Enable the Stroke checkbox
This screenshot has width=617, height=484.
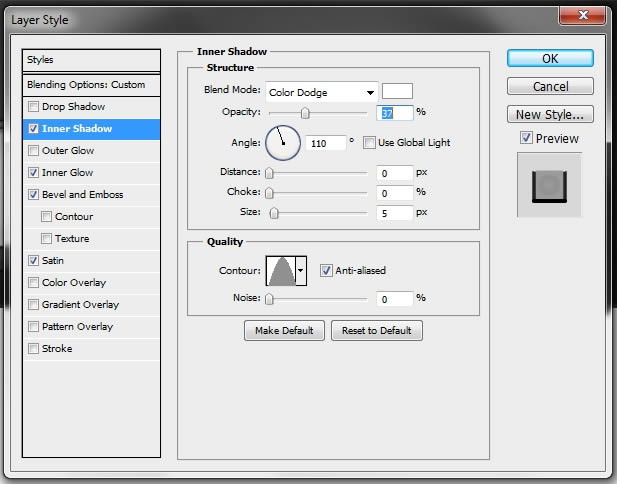[x=33, y=349]
